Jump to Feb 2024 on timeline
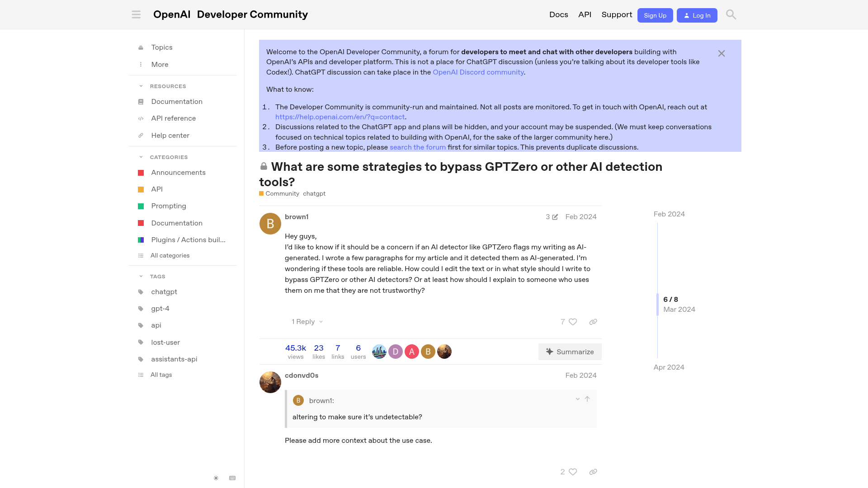868x488 pixels. pos(669,214)
